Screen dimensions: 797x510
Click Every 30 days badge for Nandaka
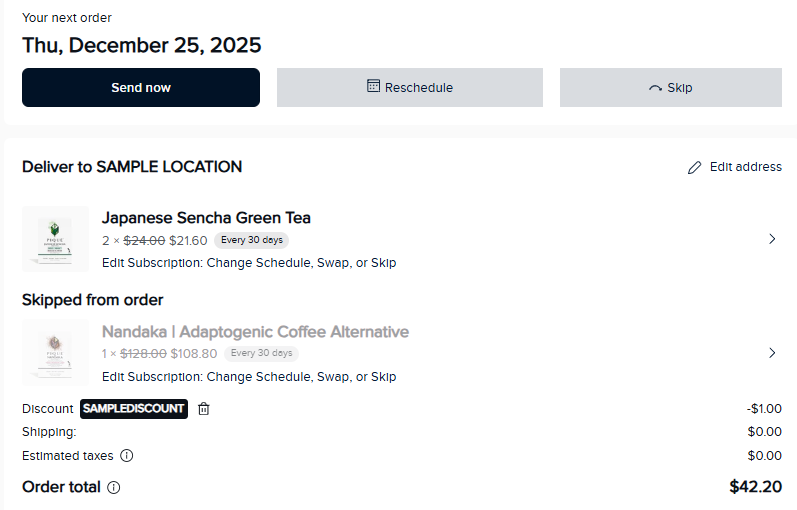(x=261, y=353)
